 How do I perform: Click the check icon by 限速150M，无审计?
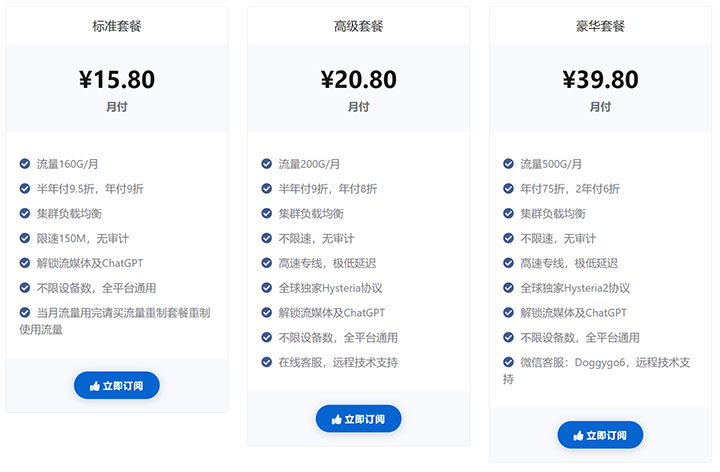(24, 238)
